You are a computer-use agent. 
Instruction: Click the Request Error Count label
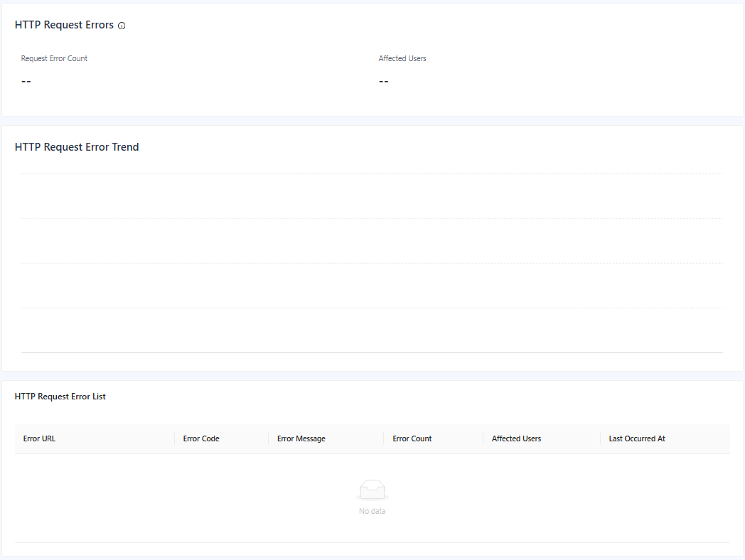coord(54,58)
